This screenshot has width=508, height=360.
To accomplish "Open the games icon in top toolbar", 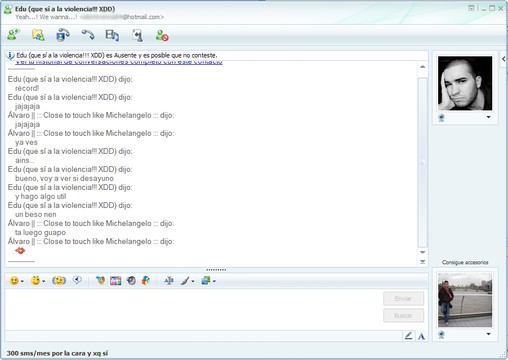I will (137, 35).
